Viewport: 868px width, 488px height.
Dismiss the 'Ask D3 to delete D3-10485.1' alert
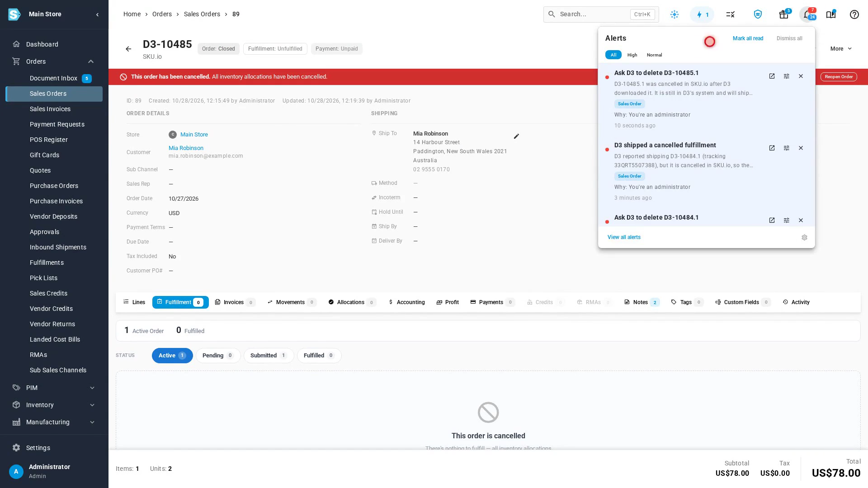(801, 76)
